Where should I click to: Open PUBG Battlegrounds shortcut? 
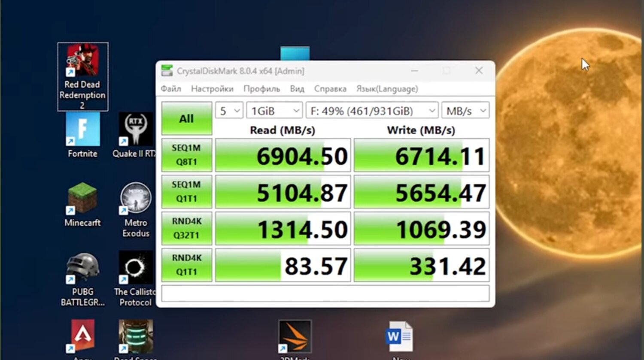tap(83, 267)
